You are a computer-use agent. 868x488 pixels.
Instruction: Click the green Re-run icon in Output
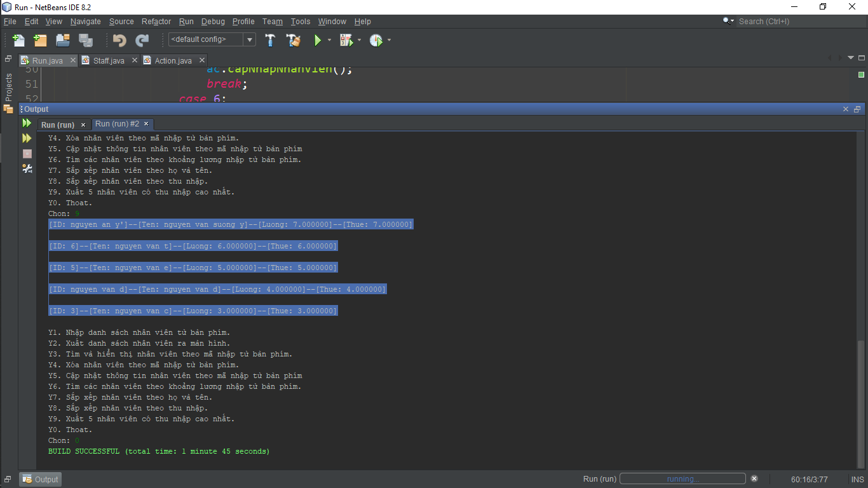pyautogui.click(x=27, y=123)
